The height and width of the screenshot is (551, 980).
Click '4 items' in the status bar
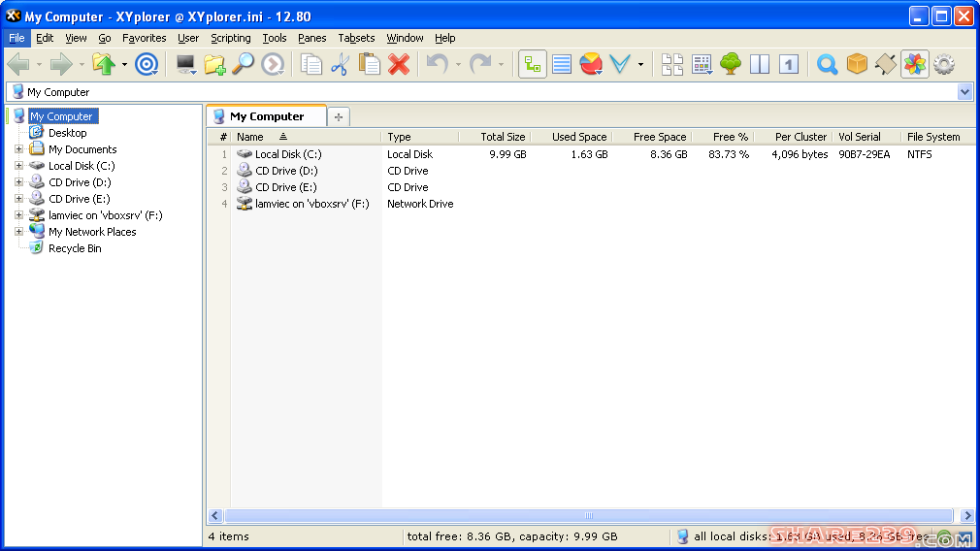[x=229, y=536]
